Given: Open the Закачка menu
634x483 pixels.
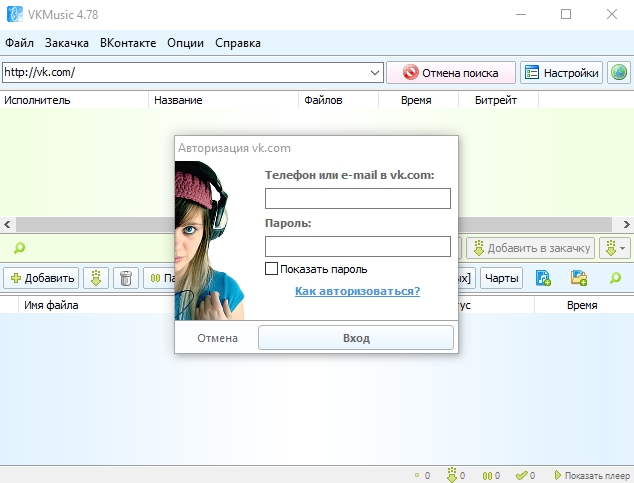Looking at the screenshot, I should coord(67,43).
